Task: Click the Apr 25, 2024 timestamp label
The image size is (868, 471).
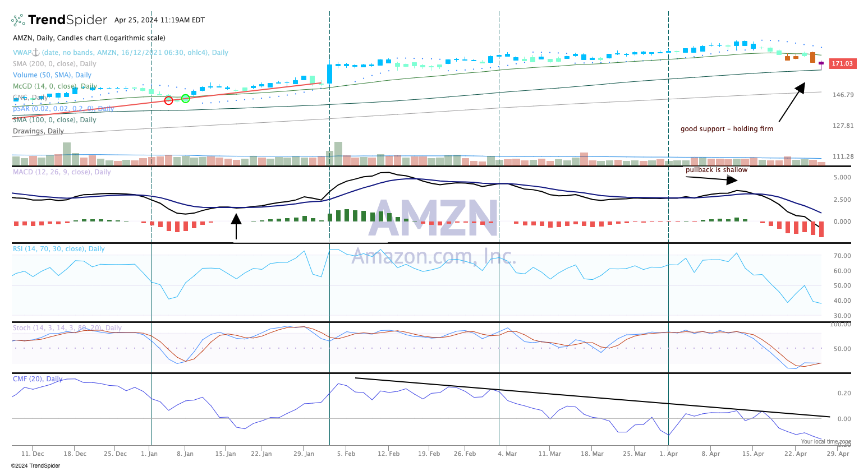Action: (158, 20)
